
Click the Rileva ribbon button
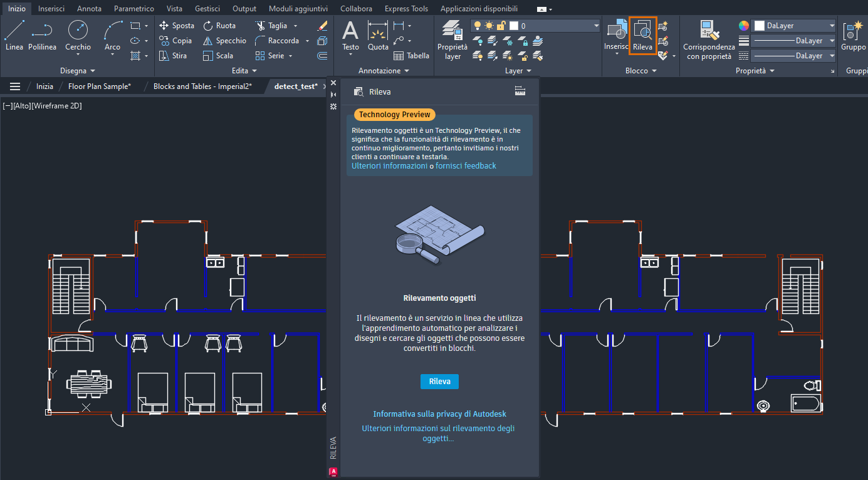click(643, 36)
